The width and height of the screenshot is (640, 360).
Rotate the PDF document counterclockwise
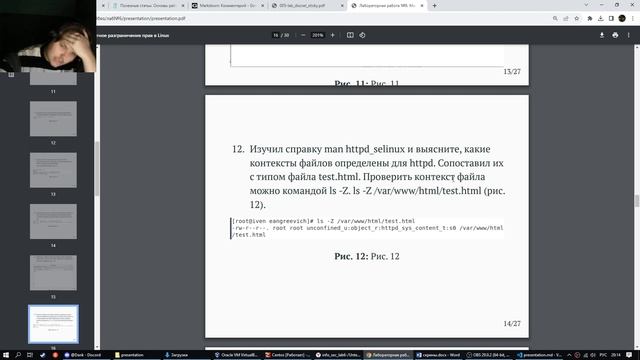point(362,35)
